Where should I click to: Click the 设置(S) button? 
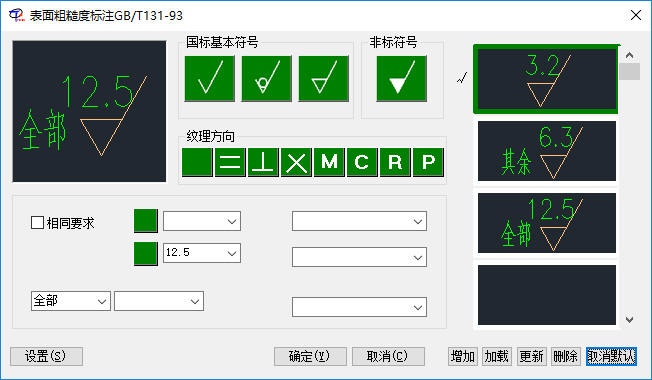coord(46,356)
